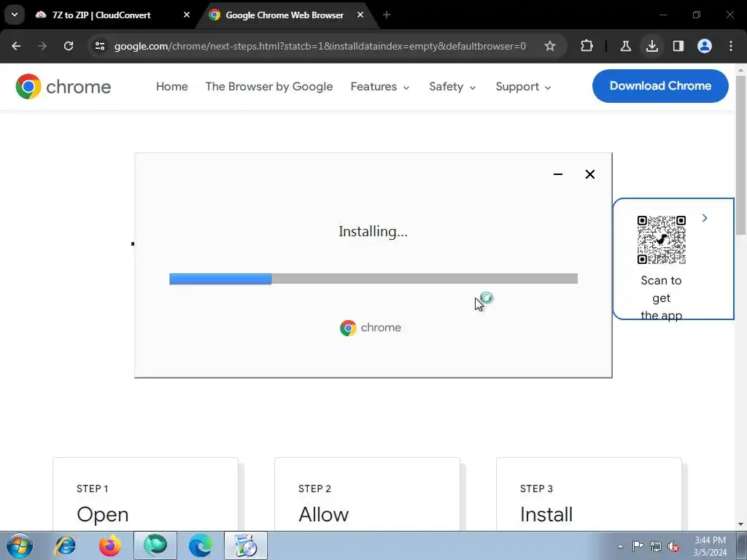Switch to 7Z to ZIP CloudConvert tab
The height and width of the screenshot is (560, 747).
[101, 15]
